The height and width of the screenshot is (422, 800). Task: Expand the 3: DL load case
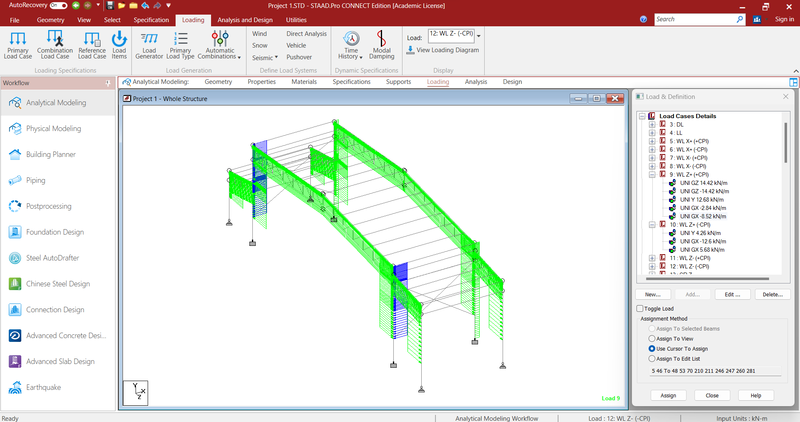(652, 125)
